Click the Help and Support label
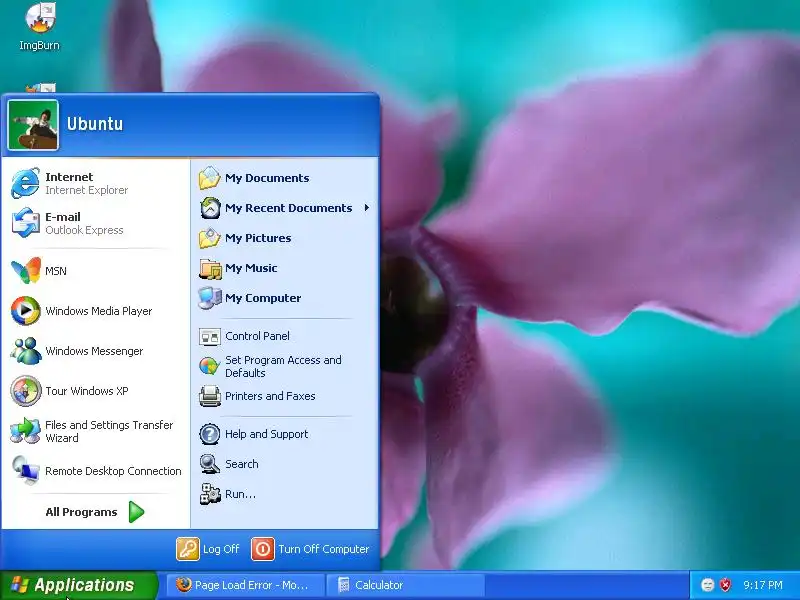Viewport: 800px width, 600px height. [267, 434]
